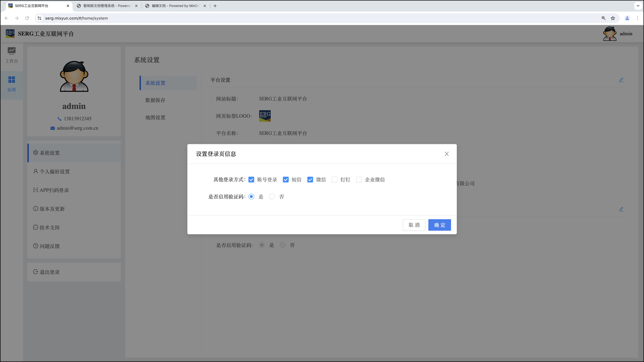The height and width of the screenshot is (362, 644).
Task: Enable the 钉钉 login checkbox
Action: coord(334,180)
